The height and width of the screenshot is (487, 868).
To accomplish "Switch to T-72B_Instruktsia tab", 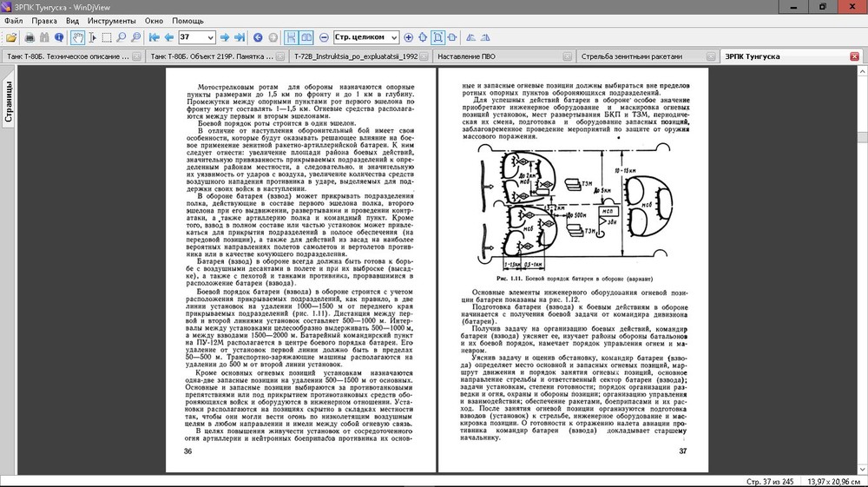I will click(x=356, y=56).
